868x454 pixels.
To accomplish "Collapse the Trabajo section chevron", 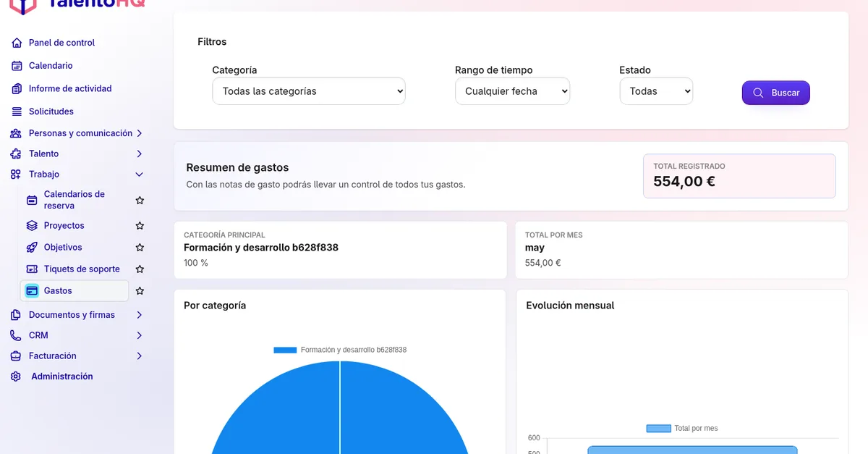I will pyautogui.click(x=140, y=175).
